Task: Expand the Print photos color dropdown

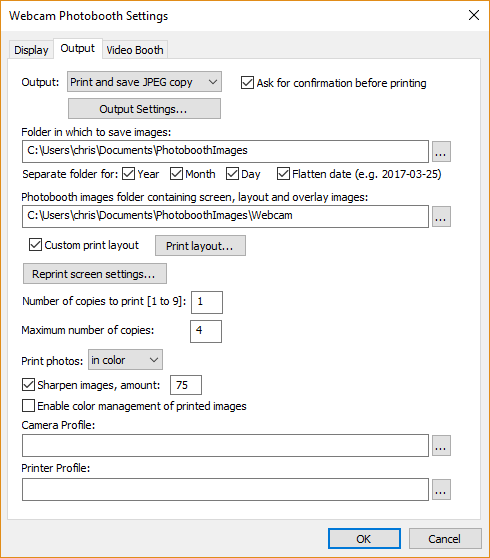Action: pyautogui.click(x=125, y=360)
